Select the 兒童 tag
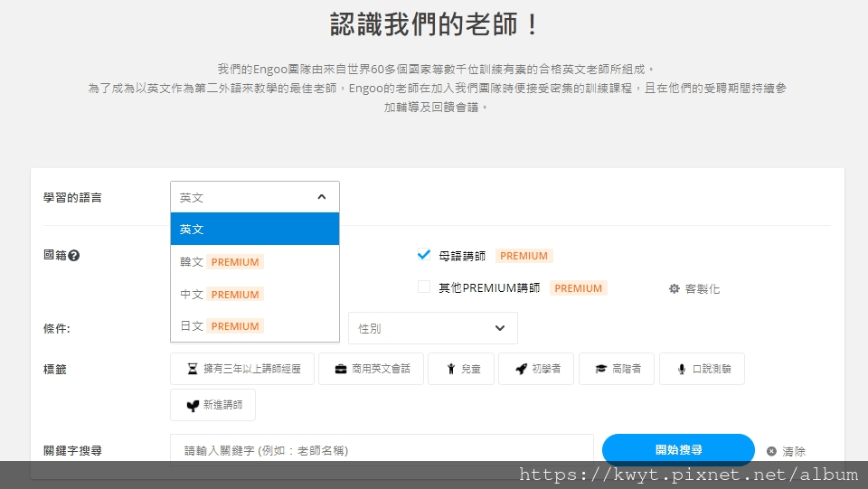The image size is (868, 489). [461, 369]
